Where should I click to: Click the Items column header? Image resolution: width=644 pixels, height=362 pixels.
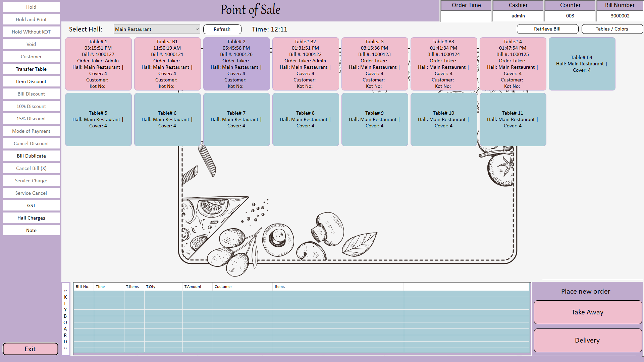[x=338, y=287]
